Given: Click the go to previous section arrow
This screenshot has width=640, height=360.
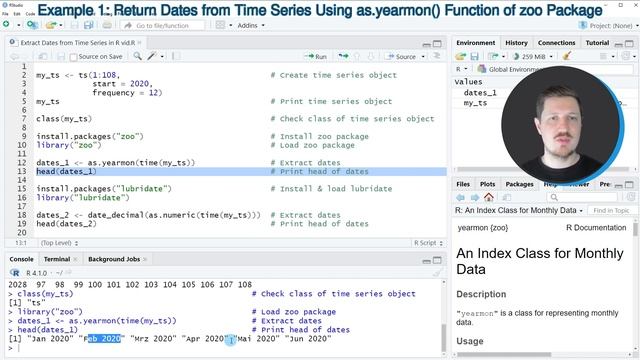Looking at the screenshot, I should 357,56.
